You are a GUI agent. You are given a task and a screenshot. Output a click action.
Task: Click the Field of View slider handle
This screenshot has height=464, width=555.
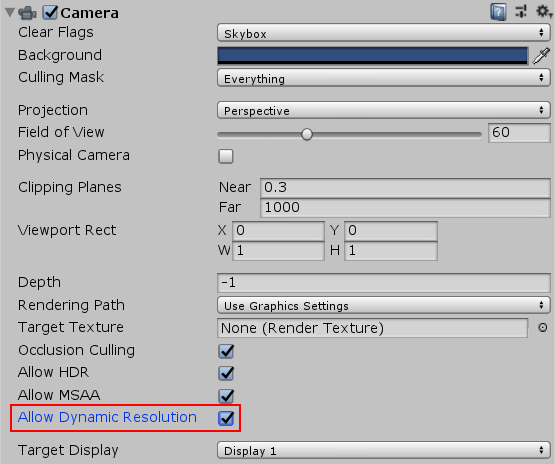[x=307, y=134]
